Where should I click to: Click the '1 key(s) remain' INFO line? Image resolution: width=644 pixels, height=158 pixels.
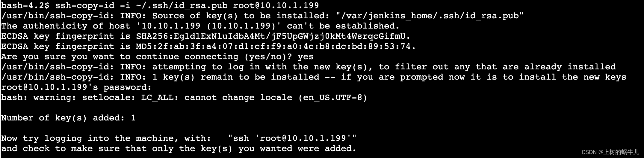pyautogui.click(x=314, y=77)
